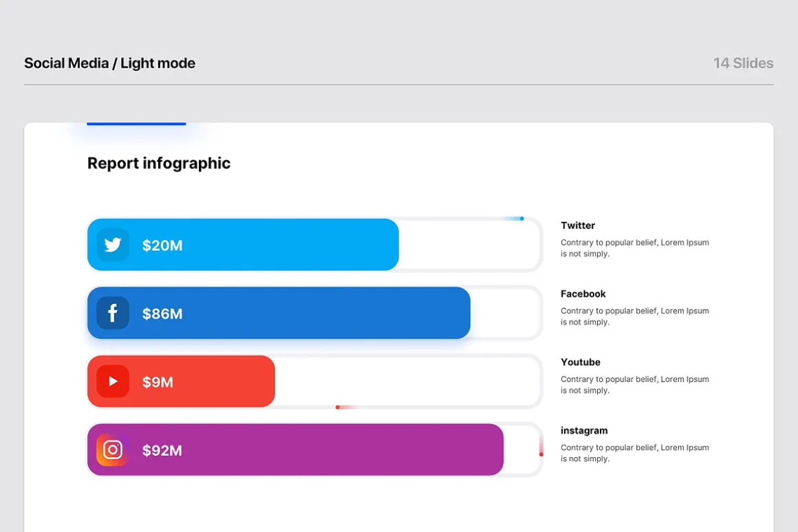Click the YouTube play icon

click(112, 381)
